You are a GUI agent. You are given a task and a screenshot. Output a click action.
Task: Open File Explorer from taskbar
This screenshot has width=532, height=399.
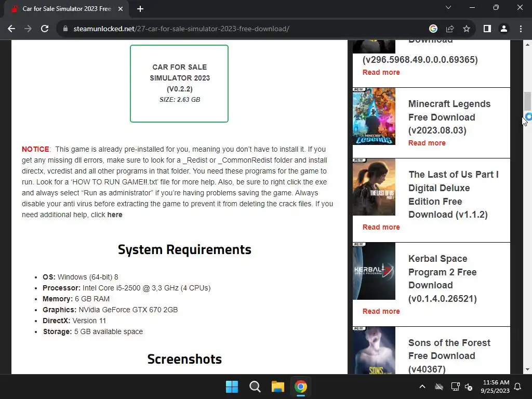tap(278, 387)
